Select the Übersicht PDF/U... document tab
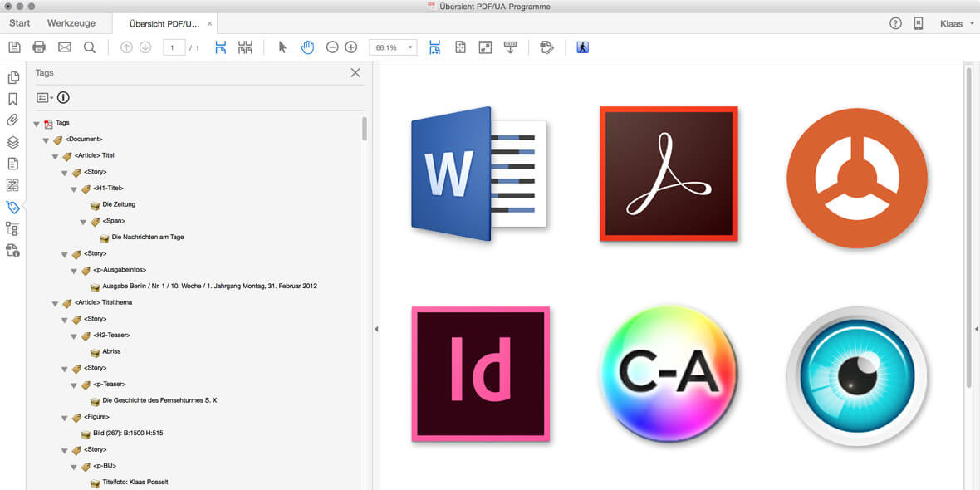The width and height of the screenshot is (980, 490). [164, 24]
